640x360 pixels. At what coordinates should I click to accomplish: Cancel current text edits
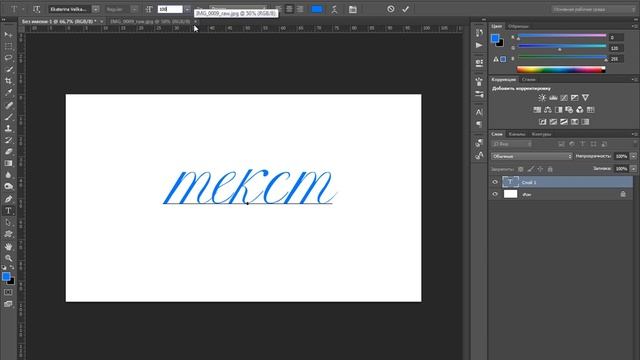[x=391, y=9]
